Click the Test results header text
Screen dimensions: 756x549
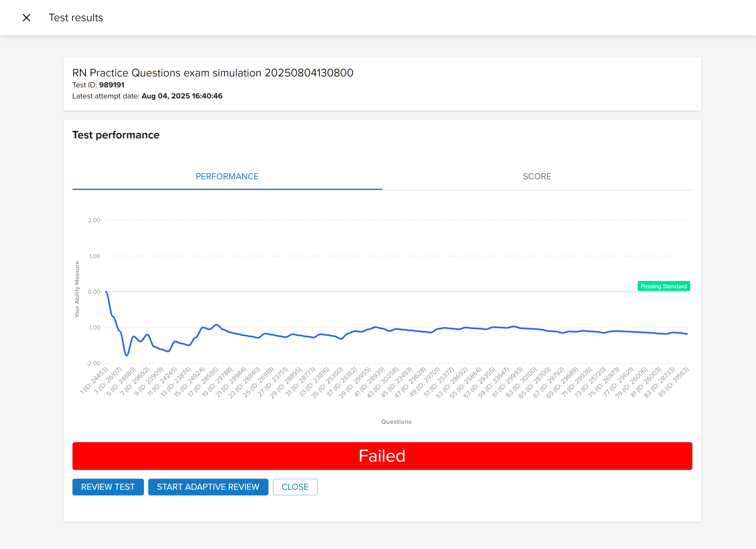coord(76,18)
